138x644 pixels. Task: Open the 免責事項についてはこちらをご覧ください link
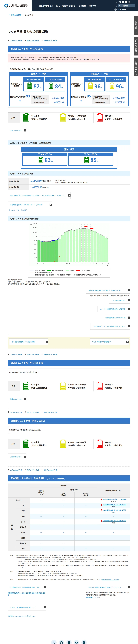tap(21, 616)
